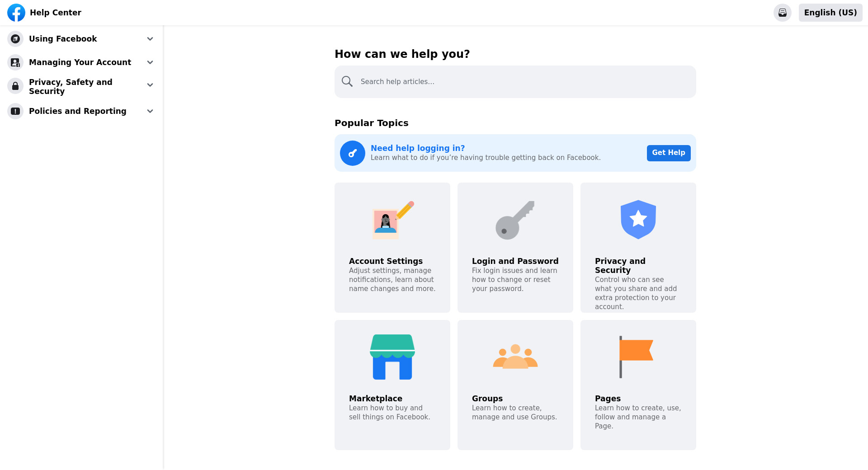Screen dimensions: 868x470
Task: Click the Get Help button
Action: tap(668, 153)
